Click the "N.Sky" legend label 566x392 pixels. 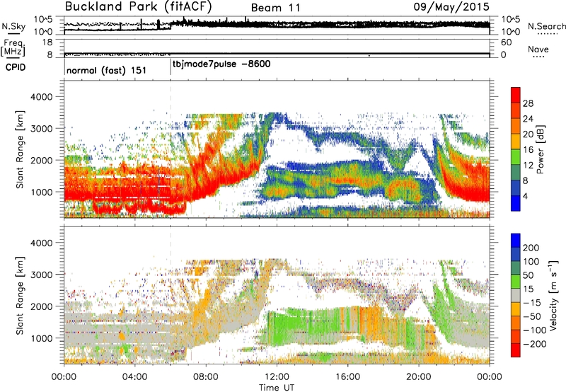click(x=13, y=26)
